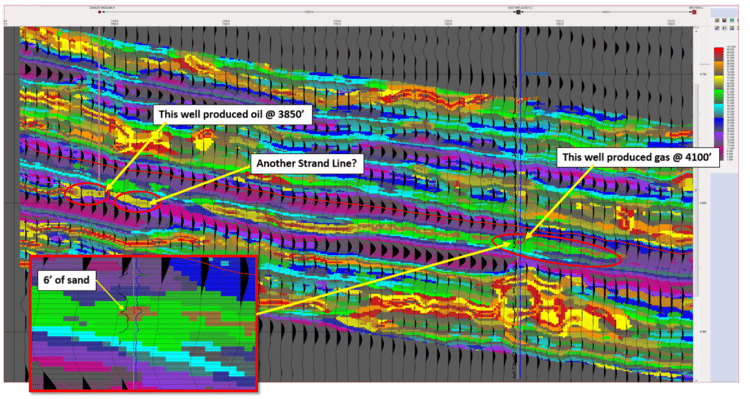Click the first icon in lower toolbar row
The width and height of the screenshot is (750, 399).
(717, 28)
